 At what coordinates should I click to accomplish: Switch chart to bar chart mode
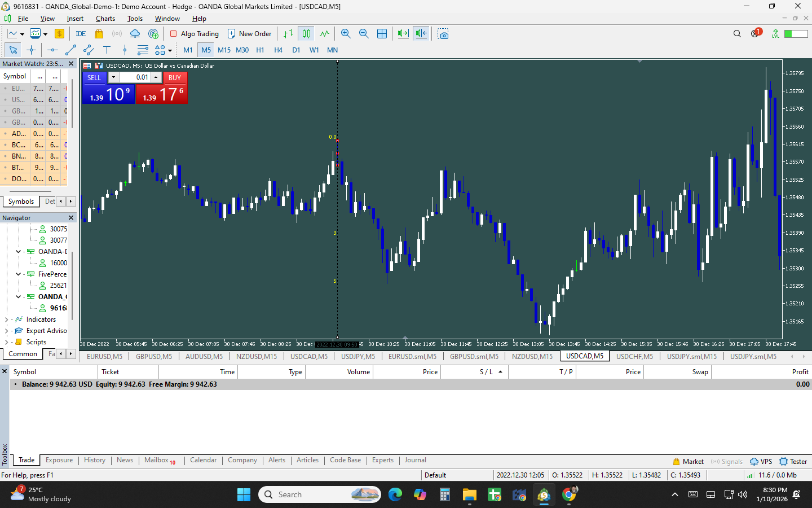pyautogui.click(x=288, y=34)
